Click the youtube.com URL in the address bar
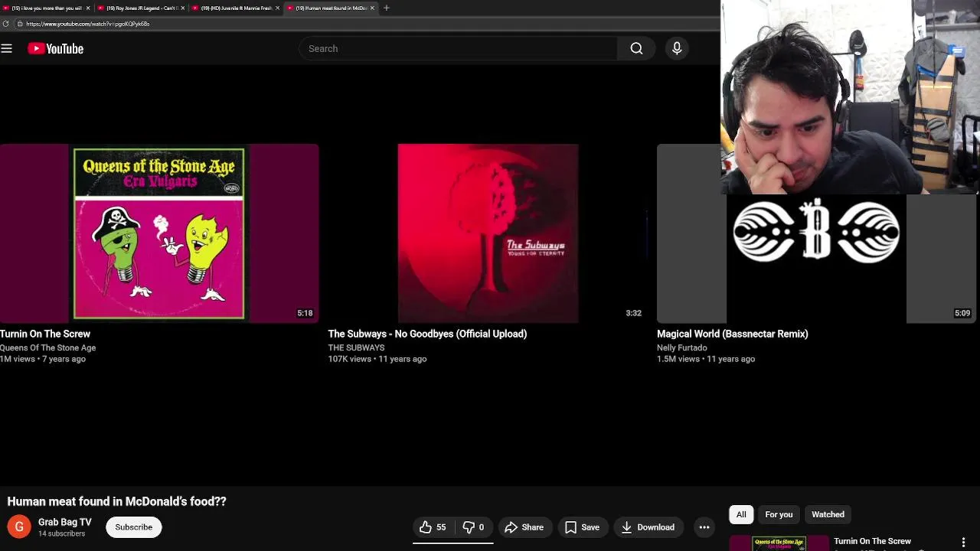Image resolution: width=980 pixels, height=551 pixels. [87, 24]
